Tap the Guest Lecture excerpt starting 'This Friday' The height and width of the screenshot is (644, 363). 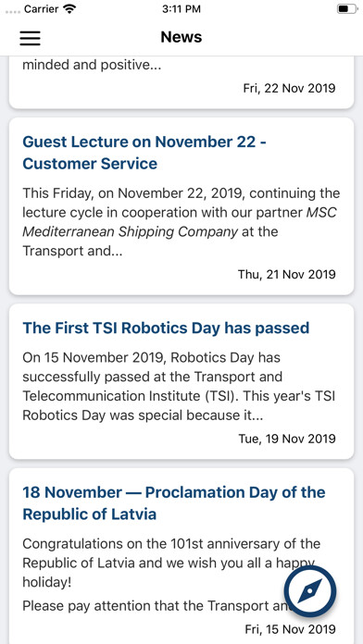181,222
